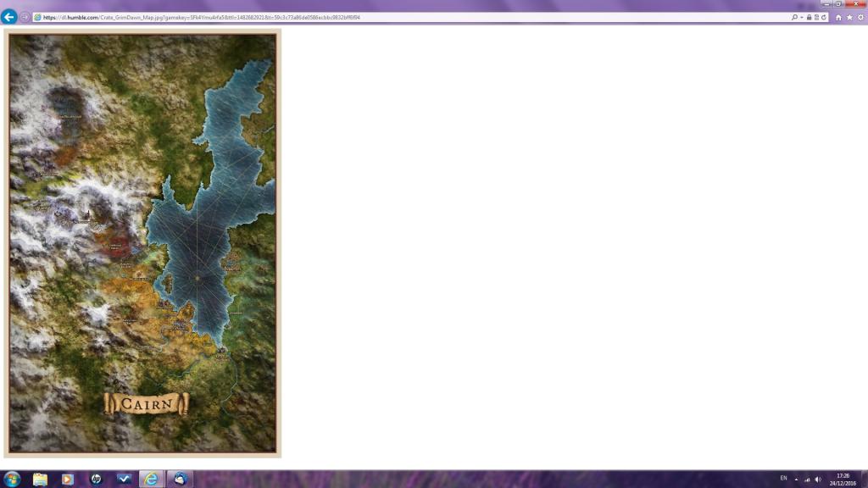Open the volume speaker control in tray
This screenshot has height=488, width=868.
818,480
